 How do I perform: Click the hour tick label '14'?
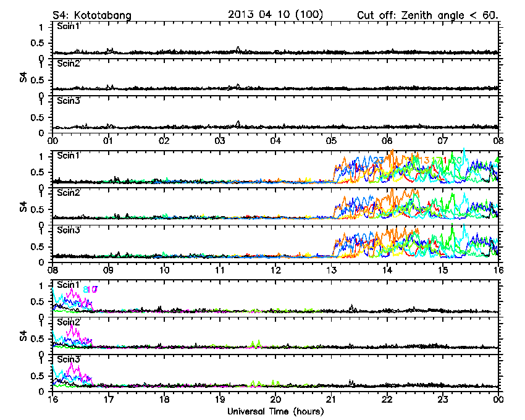click(x=387, y=270)
